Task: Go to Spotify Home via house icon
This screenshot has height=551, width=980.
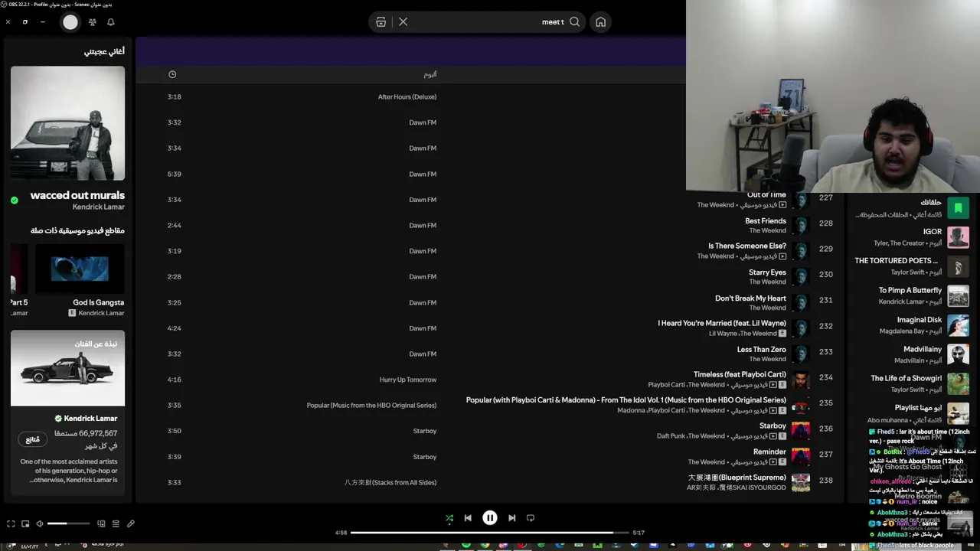Action: click(x=601, y=22)
